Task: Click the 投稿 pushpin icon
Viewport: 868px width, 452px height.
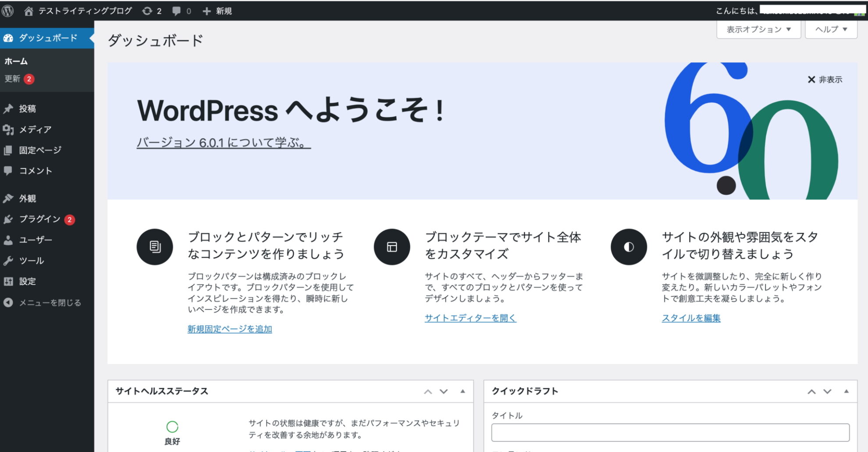Action: pos(8,109)
